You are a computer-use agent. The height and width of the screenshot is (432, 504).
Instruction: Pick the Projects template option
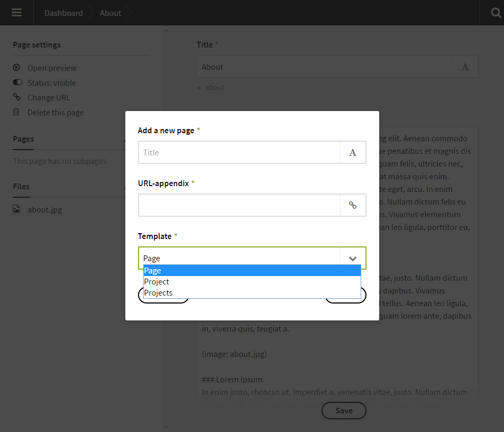pos(252,293)
